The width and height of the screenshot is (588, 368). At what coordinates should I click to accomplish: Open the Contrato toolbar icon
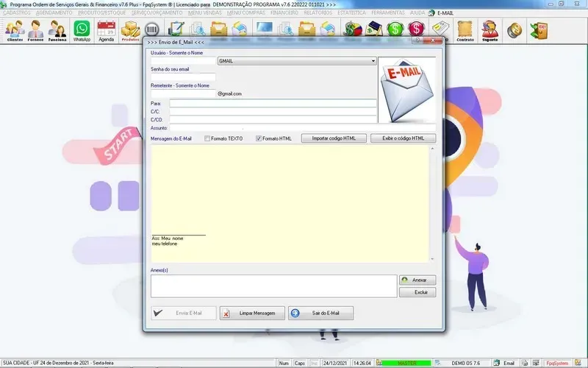point(465,31)
